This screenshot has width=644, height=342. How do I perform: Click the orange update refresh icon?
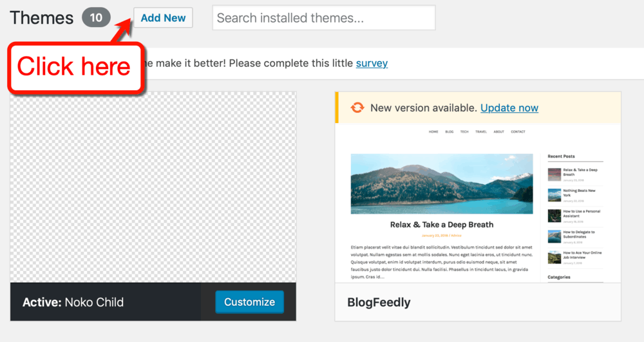(357, 108)
